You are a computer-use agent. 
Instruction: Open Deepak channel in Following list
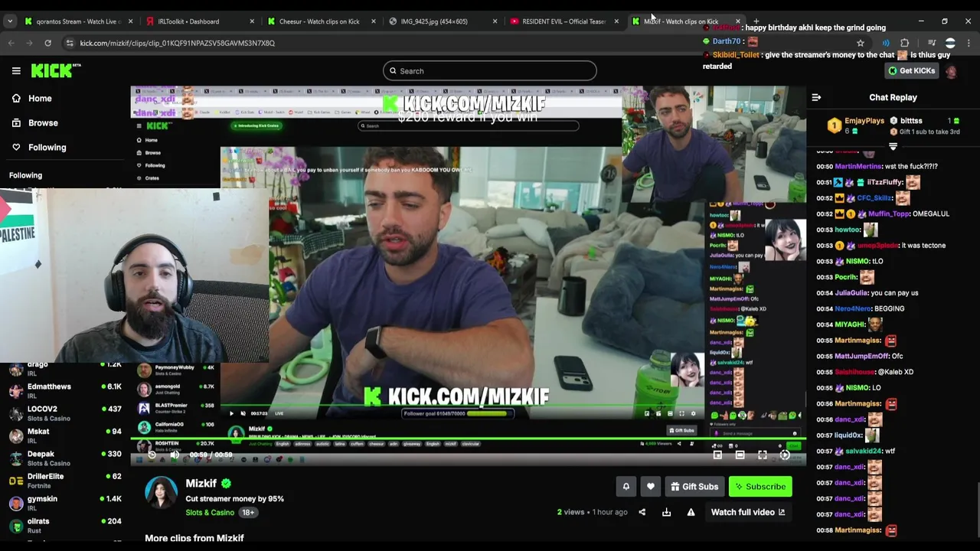(65, 458)
